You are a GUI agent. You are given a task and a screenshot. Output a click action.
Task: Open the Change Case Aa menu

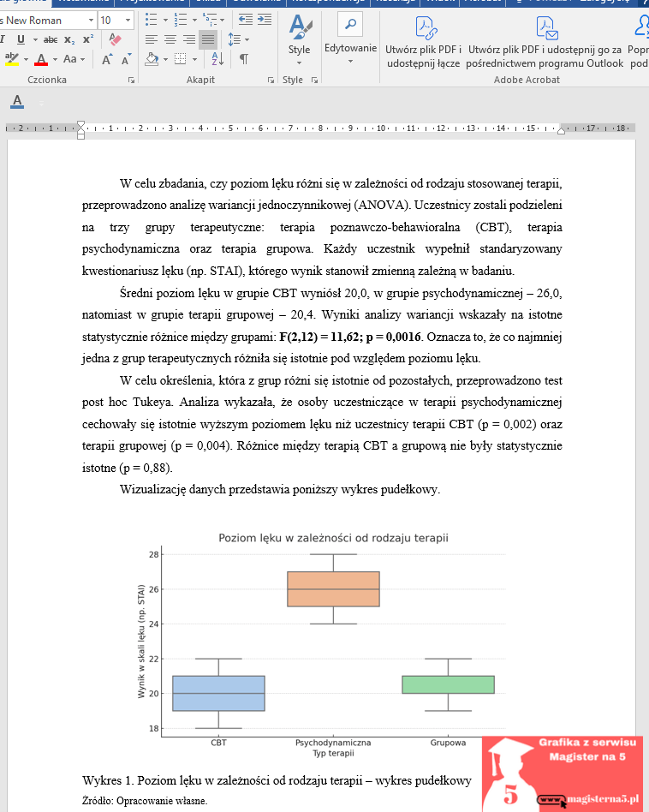point(74,59)
